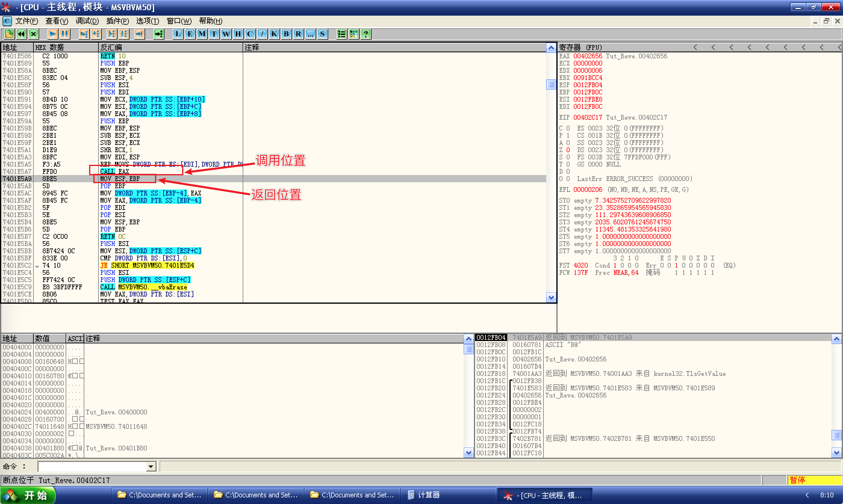Toggle the C flag value in registers

[568, 128]
